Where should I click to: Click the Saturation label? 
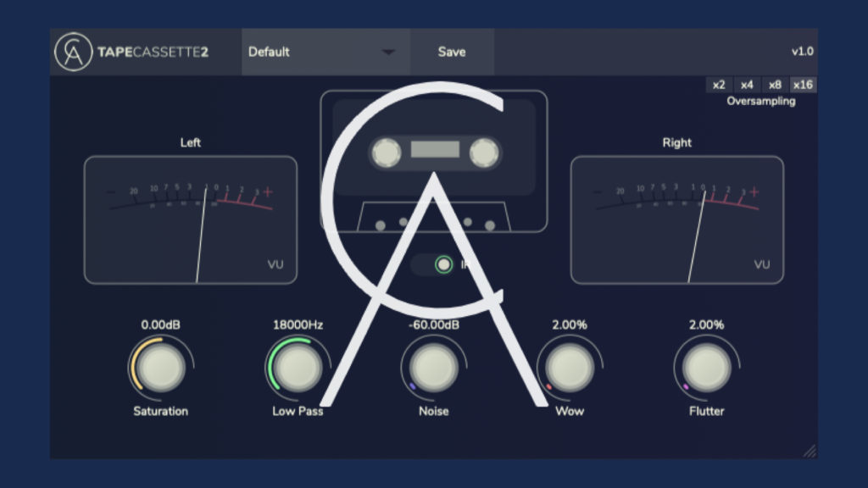pyautogui.click(x=160, y=411)
